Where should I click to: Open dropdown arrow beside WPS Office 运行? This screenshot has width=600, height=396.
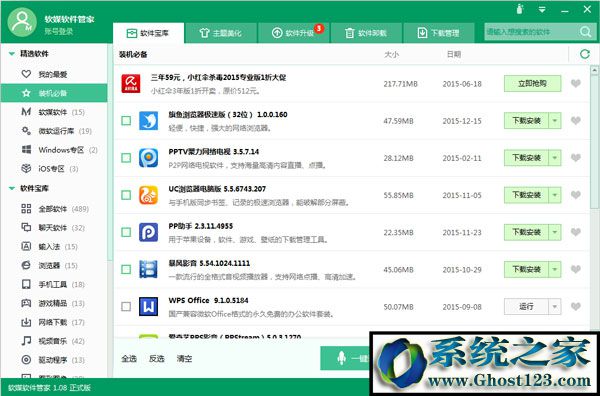555,306
